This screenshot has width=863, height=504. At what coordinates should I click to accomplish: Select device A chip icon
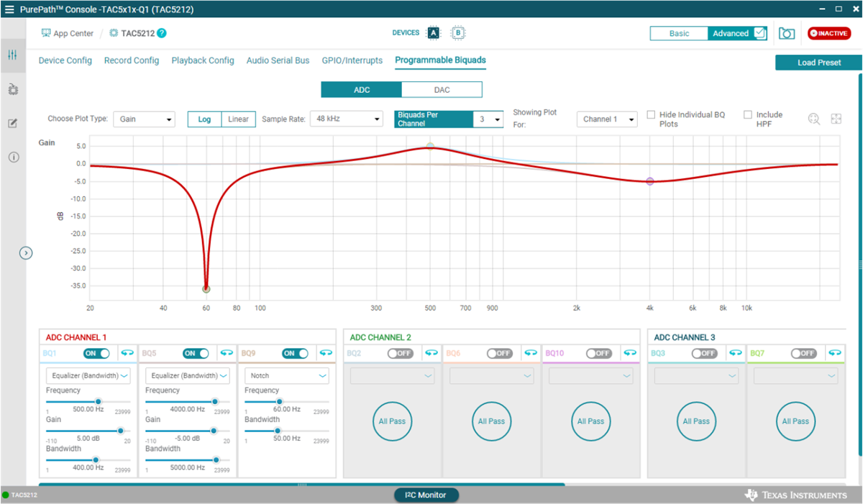433,33
